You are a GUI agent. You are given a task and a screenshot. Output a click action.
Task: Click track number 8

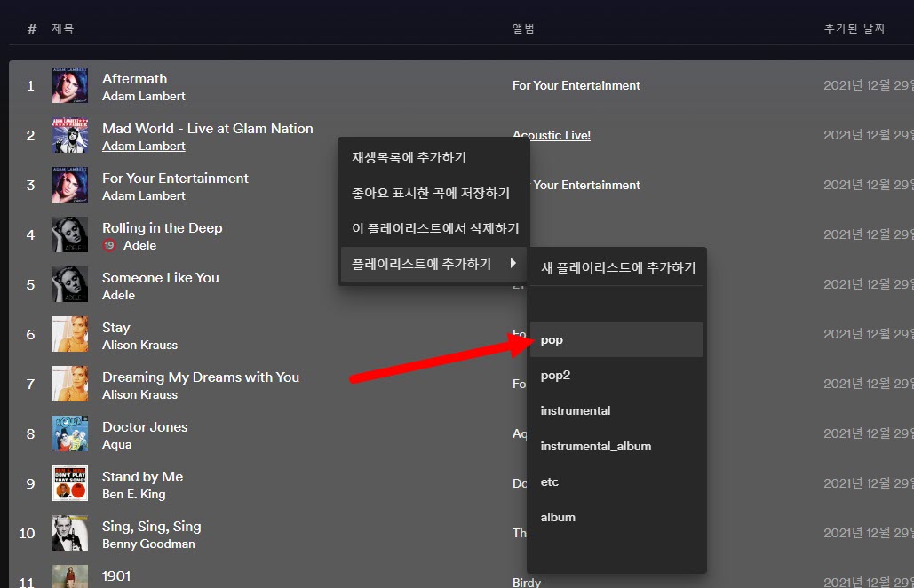coord(30,433)
